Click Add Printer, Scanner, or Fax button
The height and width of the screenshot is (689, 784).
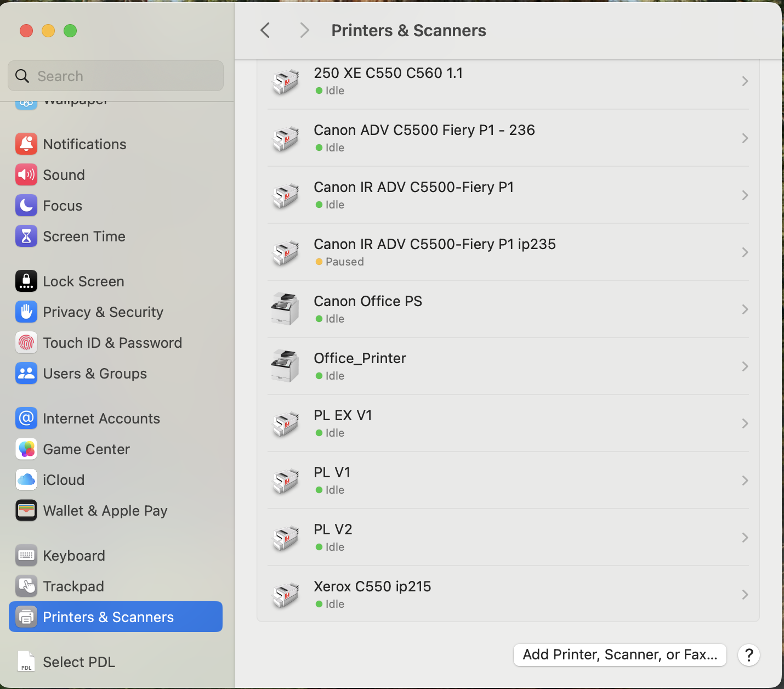(620, 654)
